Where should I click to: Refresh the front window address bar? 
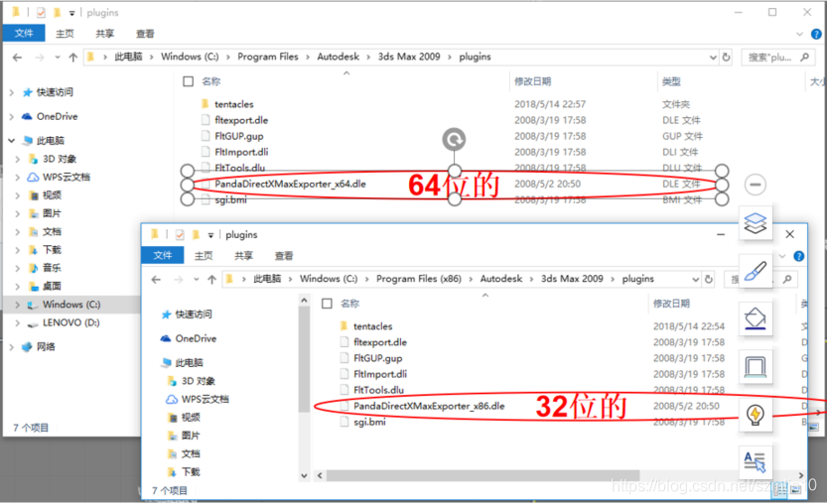click(708, 279)
